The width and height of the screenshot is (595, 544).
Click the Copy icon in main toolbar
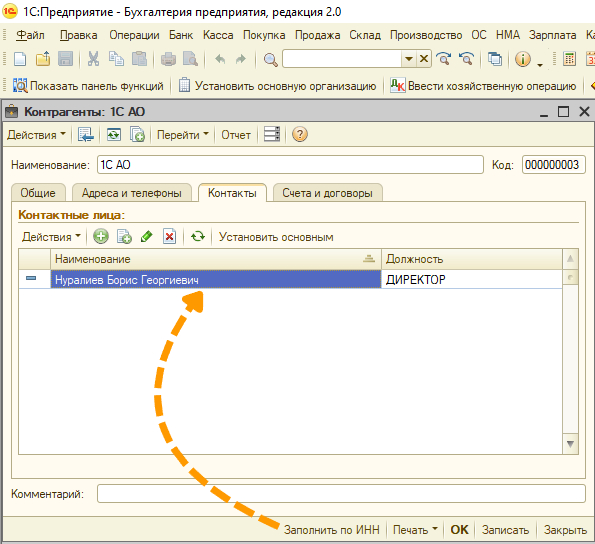(x=116, y=59)
